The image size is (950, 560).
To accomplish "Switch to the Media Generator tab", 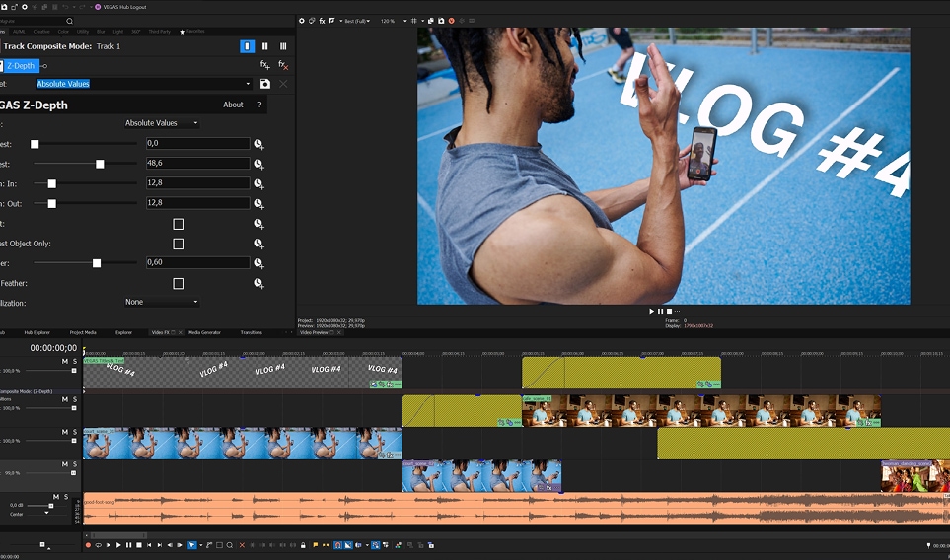I will (x=204, y=332).
